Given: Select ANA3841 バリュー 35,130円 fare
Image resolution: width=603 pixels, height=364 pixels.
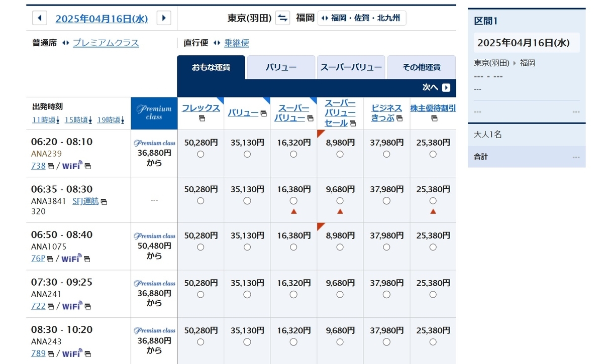Looking at the screenshot, I should [247, 201].
